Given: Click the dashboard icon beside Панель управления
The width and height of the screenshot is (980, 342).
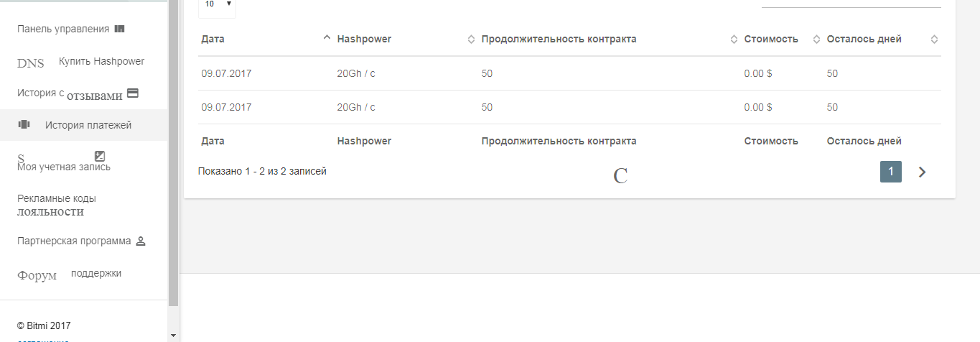Looking at the screenshot, I should (120, 29).
